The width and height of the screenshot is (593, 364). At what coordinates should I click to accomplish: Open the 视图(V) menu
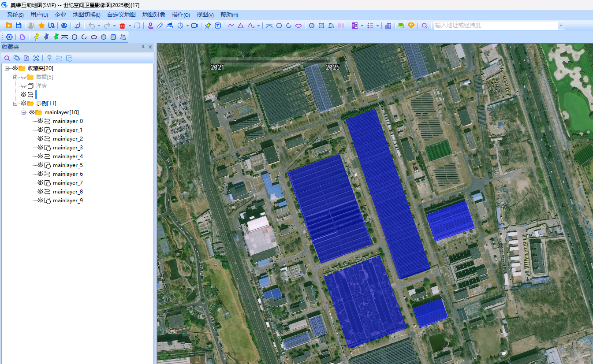click(205, 15)
